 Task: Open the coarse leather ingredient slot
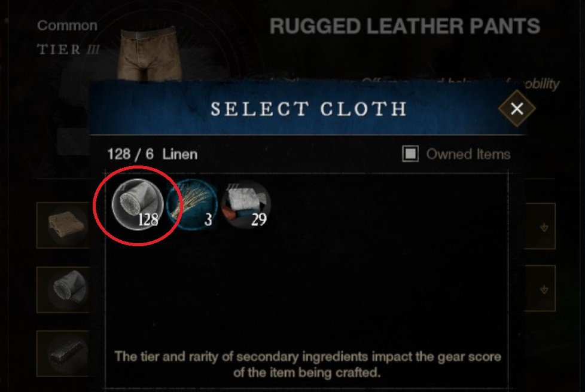pyautogui.click(x=63, y=225)
